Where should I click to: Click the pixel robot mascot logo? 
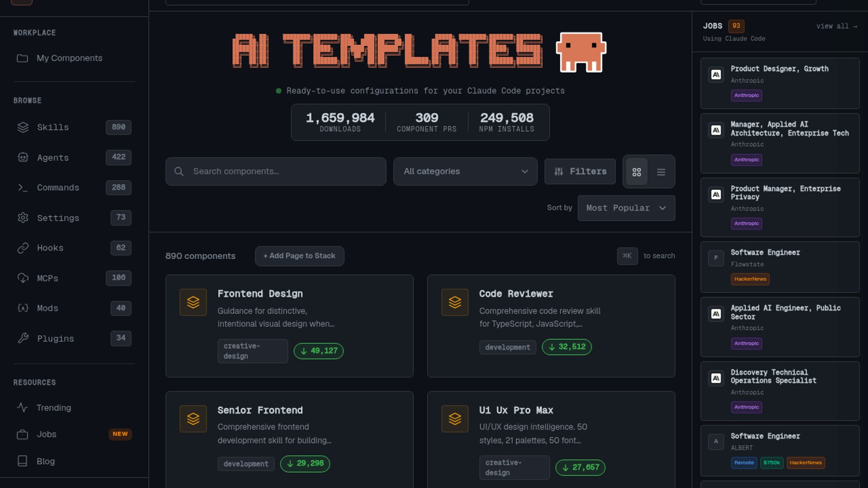(x=581, y=52)
